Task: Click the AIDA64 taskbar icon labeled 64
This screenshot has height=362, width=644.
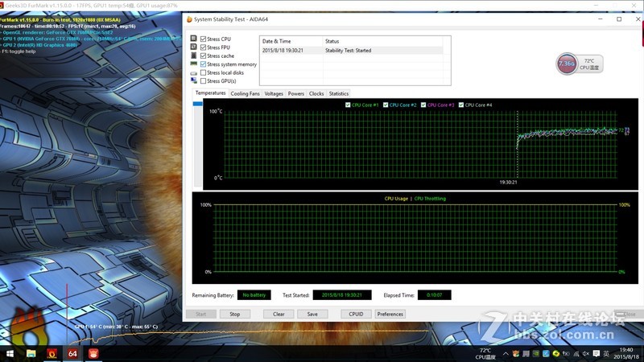Action: point(72,352)
